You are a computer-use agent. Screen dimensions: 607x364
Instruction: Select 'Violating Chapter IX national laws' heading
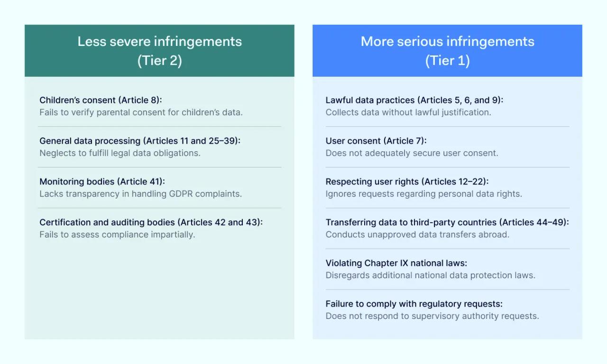[396, 263]
